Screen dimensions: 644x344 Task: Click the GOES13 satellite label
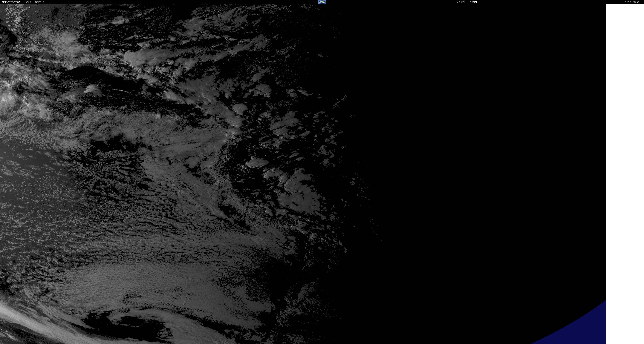[39, 2]
